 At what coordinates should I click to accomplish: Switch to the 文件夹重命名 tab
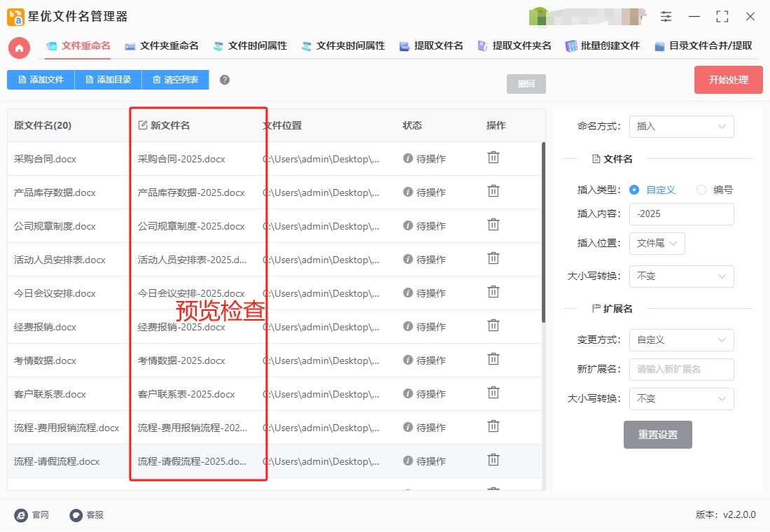(x=162, y=46)
